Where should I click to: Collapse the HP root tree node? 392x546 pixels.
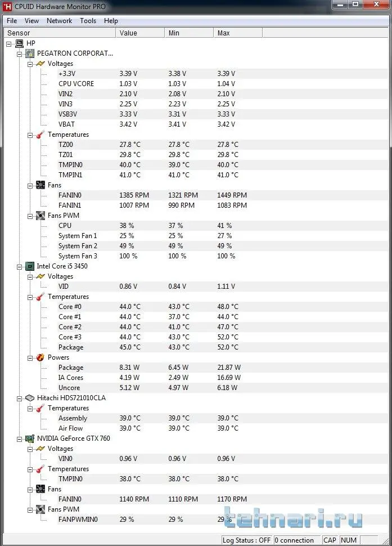tap(9, 43)
